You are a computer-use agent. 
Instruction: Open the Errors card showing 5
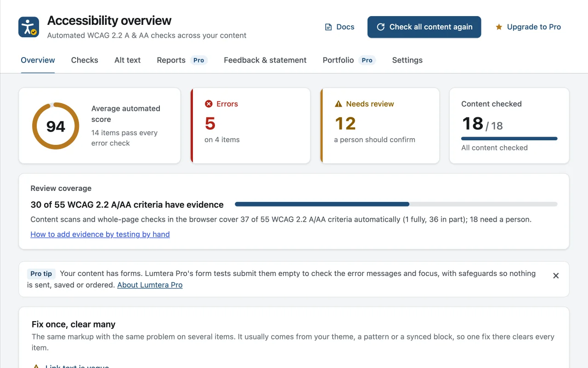250,126
